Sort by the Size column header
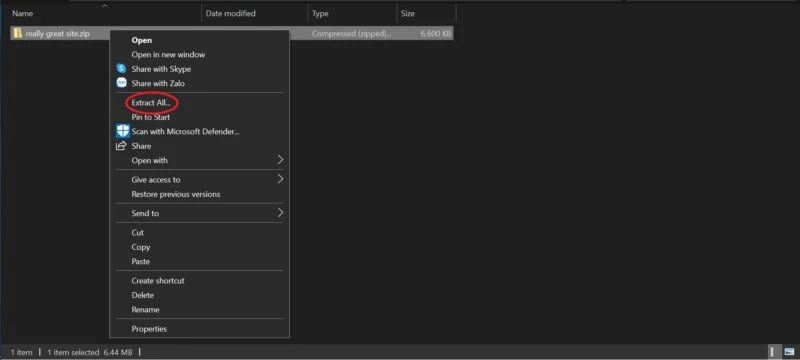Viewport: 800px width, 360px height. 426,14
